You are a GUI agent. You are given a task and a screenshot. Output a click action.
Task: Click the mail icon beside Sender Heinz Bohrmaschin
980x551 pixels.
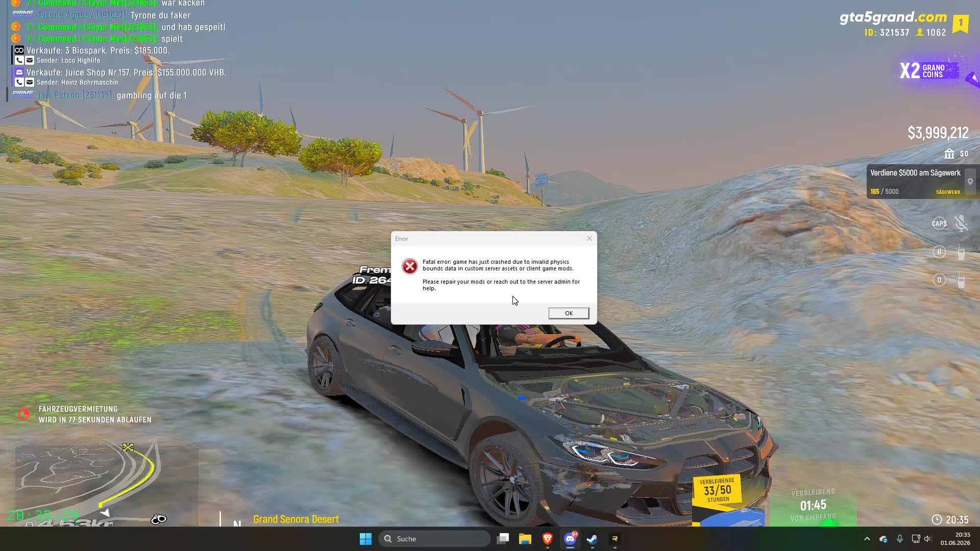pos(30,82)
